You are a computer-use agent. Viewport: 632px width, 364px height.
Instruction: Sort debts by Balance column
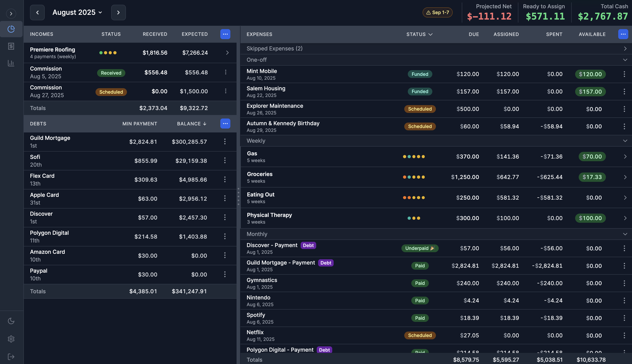pos(192,124)
